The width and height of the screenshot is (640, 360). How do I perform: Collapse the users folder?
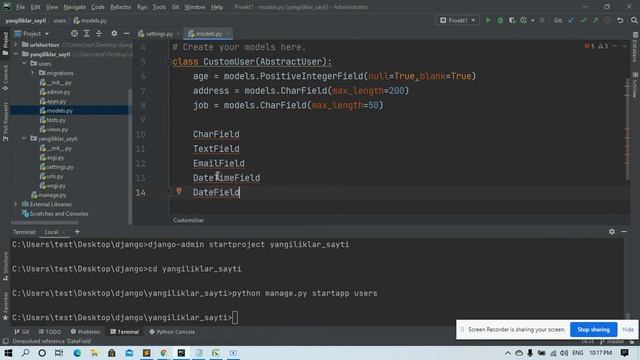[24, 63]
